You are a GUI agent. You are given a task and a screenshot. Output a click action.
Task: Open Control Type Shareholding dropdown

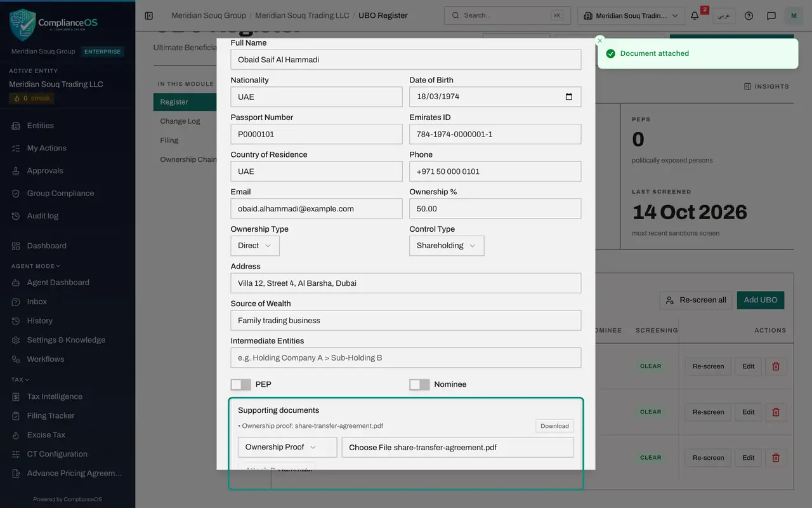(x=447, y=246)
